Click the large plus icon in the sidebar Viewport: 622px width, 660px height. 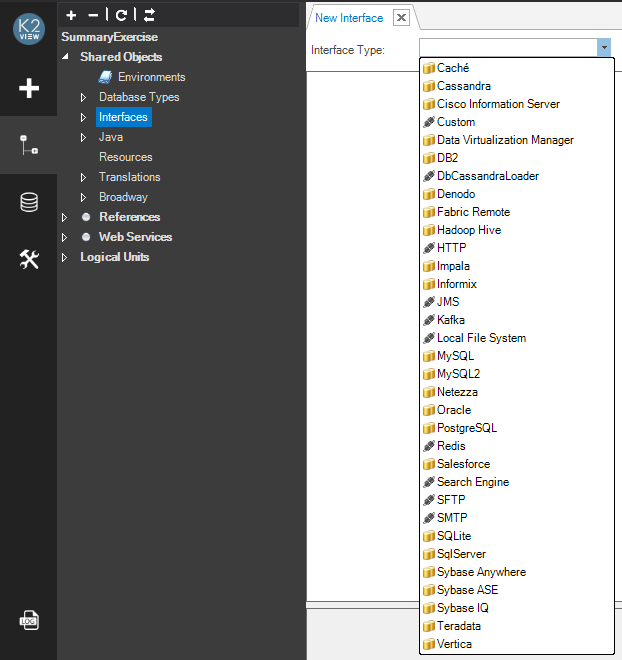(x=29, y=88)
